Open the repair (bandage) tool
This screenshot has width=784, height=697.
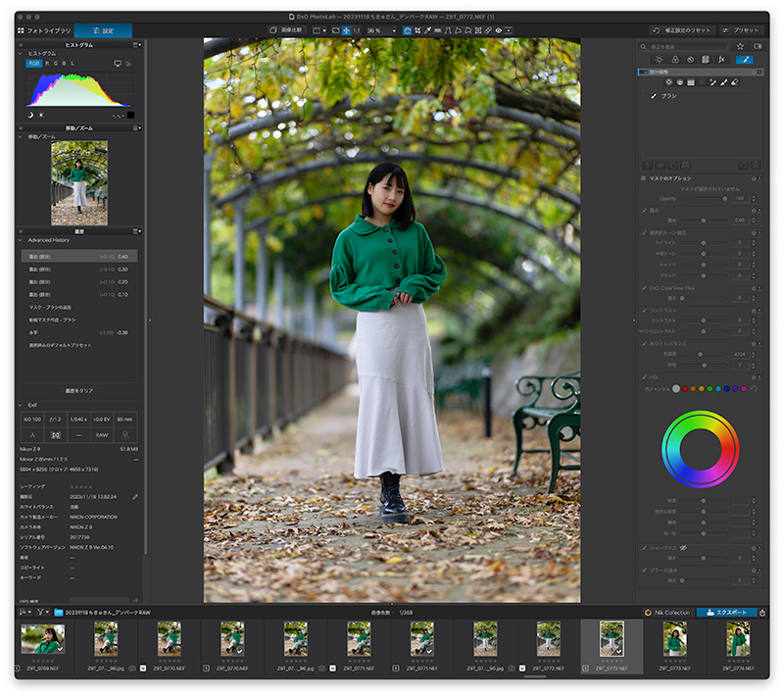tap(488, 30)
